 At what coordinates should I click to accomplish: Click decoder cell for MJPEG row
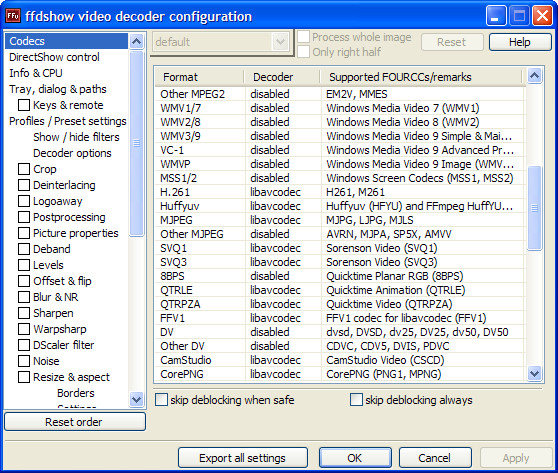(283, 220)
